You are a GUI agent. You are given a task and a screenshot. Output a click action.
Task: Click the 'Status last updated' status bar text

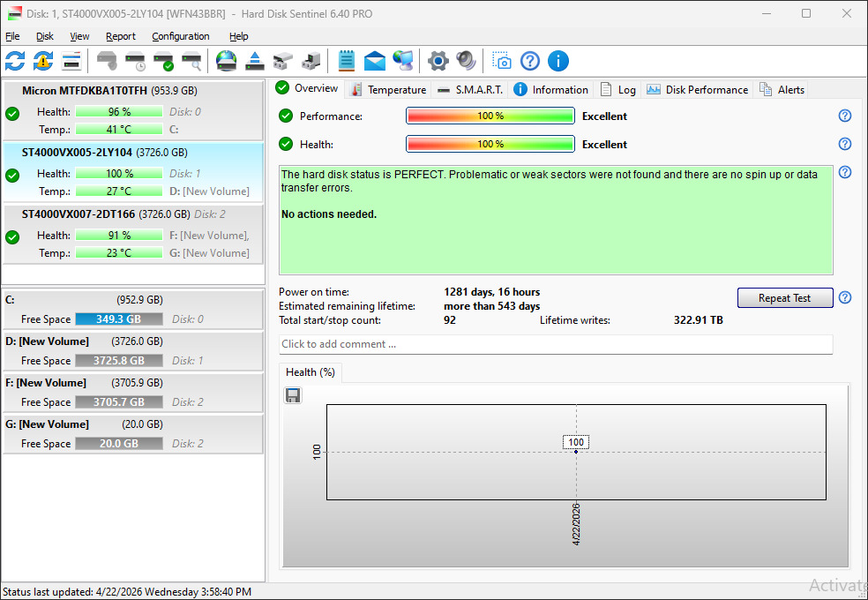[127, 592]
